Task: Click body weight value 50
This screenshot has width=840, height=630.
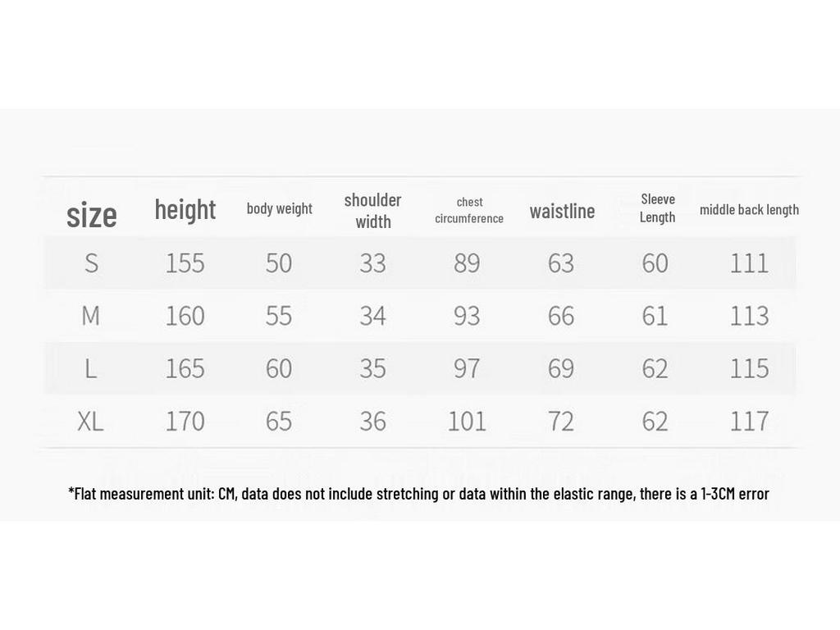Action: 279,263
